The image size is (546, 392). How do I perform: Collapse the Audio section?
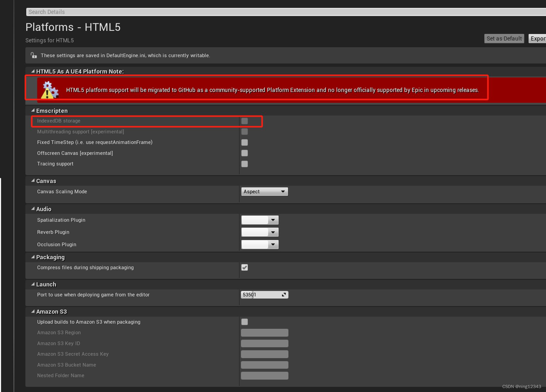[32, 208]
